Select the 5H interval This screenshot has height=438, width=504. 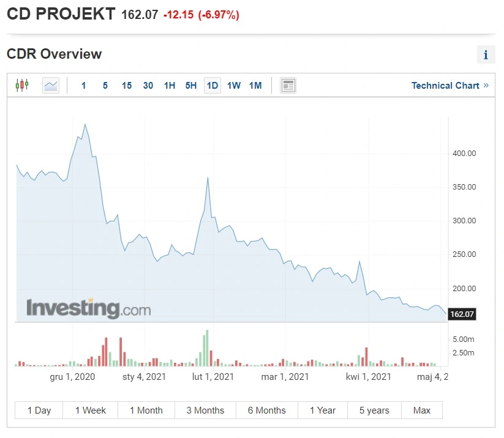tap(191, 86)
